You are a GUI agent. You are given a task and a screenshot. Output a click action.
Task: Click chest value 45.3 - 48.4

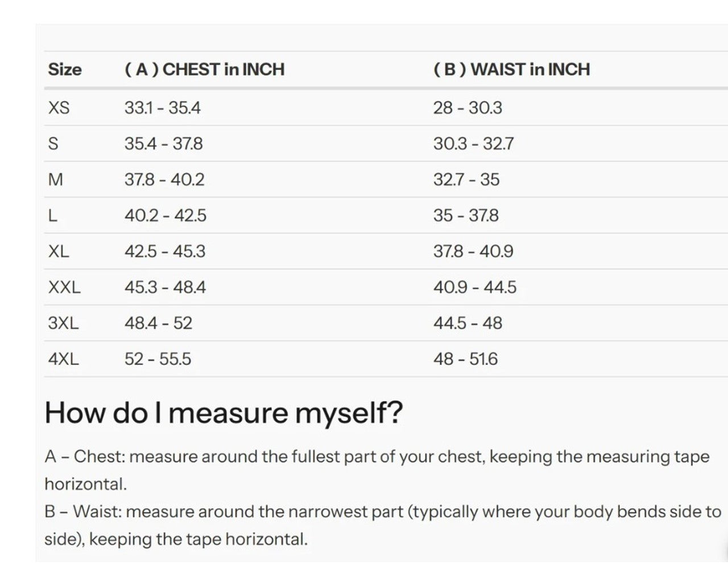point(165,287)
